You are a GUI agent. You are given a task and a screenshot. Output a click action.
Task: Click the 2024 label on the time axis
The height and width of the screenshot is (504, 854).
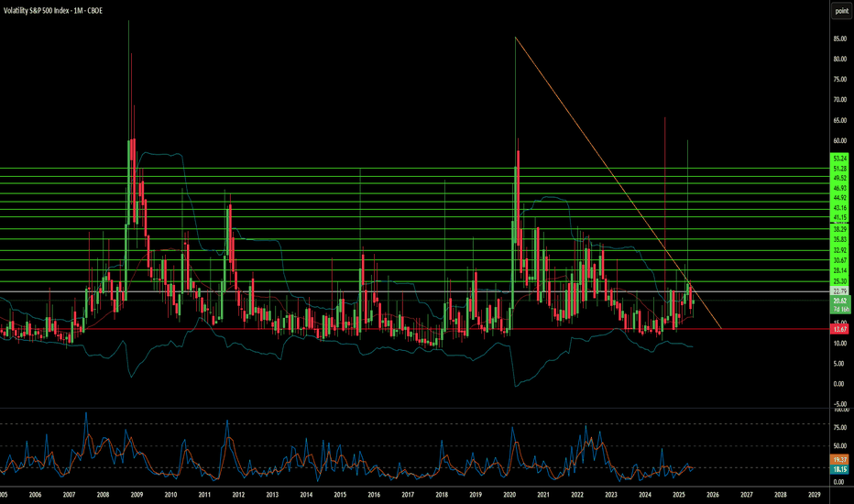(x=645, y=495)
